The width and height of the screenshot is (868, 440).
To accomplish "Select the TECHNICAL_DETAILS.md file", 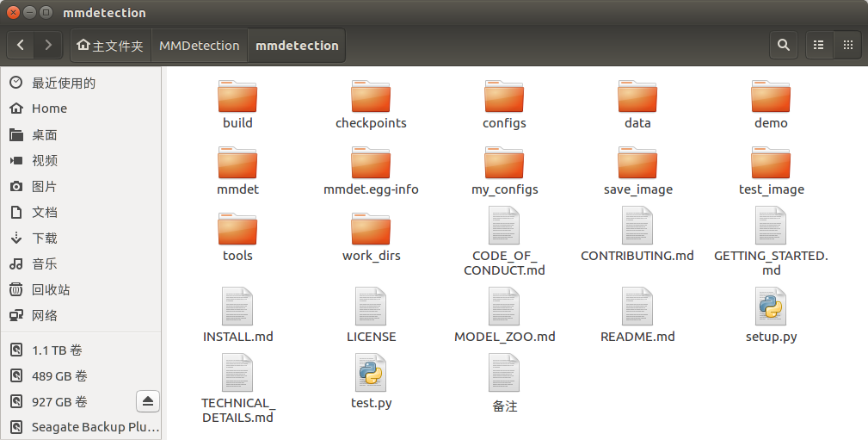I will pos(237,388).
